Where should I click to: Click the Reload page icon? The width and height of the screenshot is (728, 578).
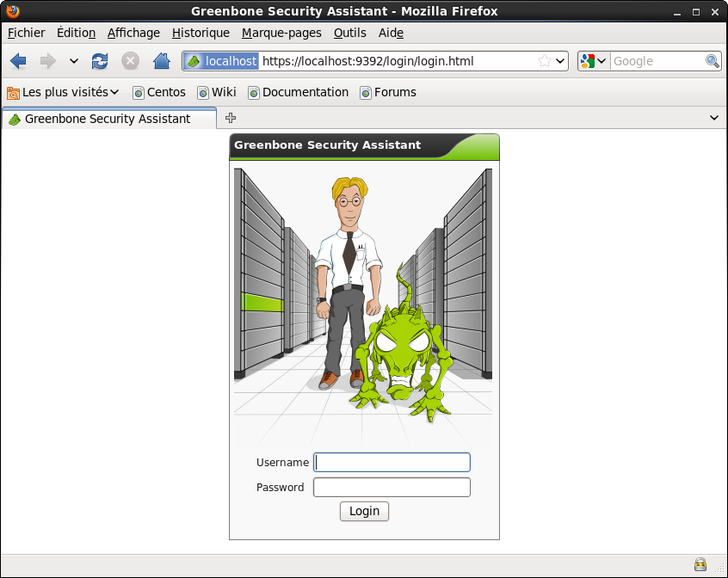click(x=100, y=61)
